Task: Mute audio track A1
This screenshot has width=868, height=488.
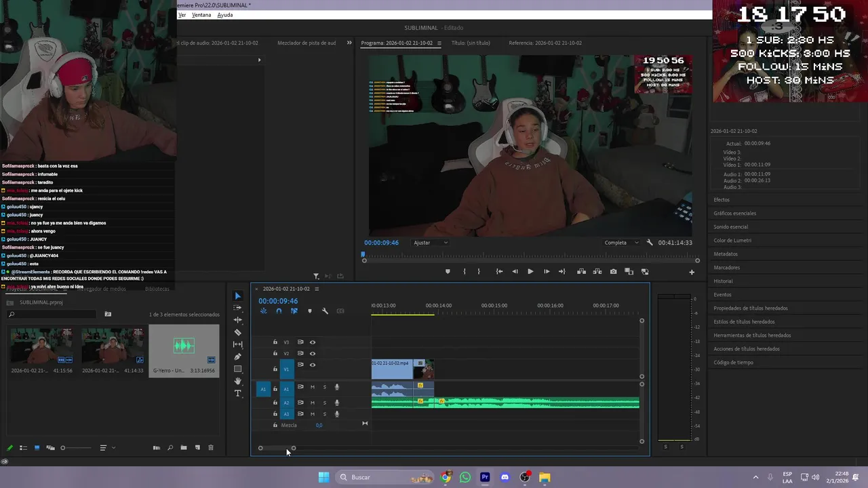Action: [x=313, y=387]
